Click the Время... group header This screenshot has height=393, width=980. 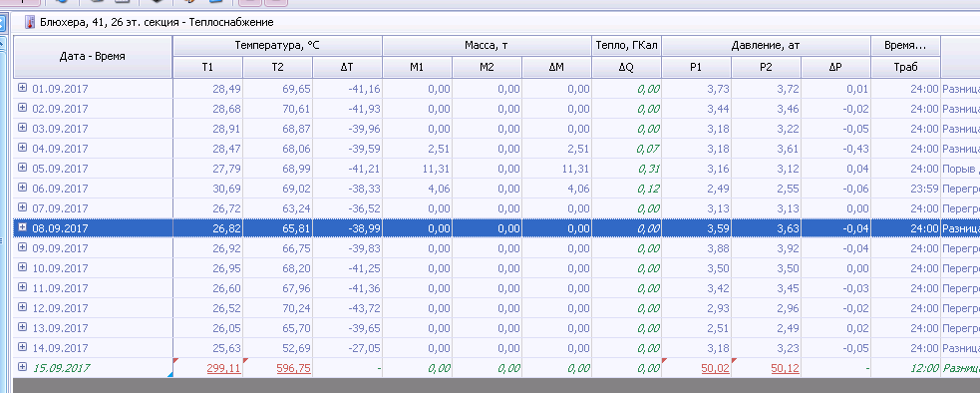tap(905, 46)
